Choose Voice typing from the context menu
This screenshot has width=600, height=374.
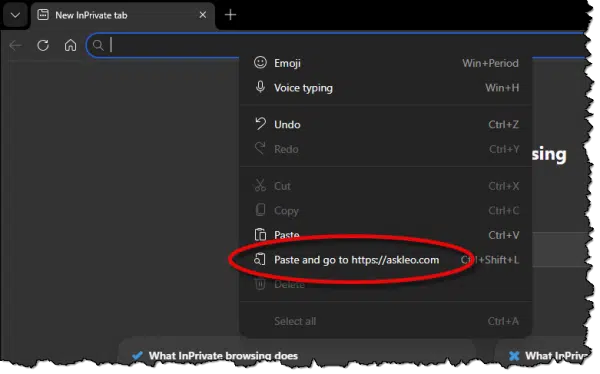[386, 88]
